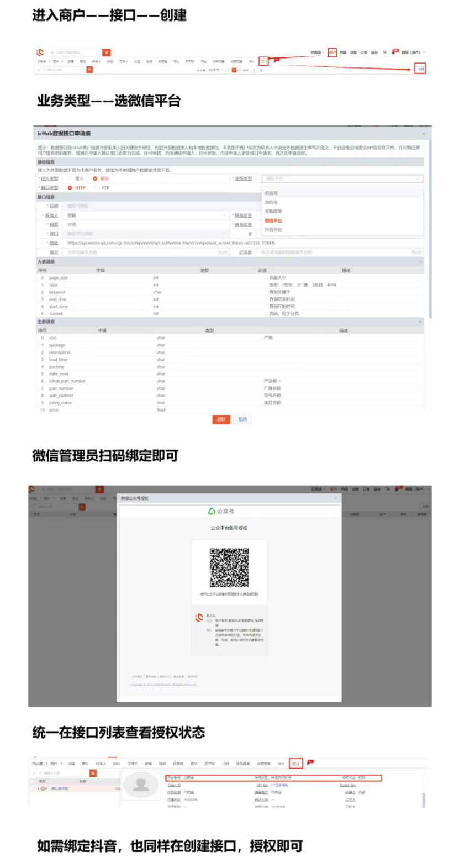Image resolution: width=470 pixels, height=868 pixels.
Task: Click the WeChat 公众号 logo in authorization dialog
Action: pyautogui.click(x=221, y=512)
